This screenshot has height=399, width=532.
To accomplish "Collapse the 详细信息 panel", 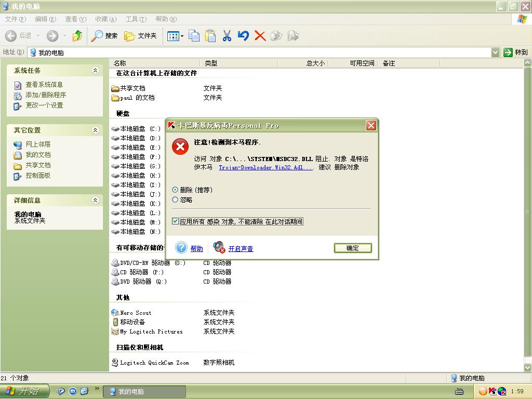I will click(x=96, y=200).
